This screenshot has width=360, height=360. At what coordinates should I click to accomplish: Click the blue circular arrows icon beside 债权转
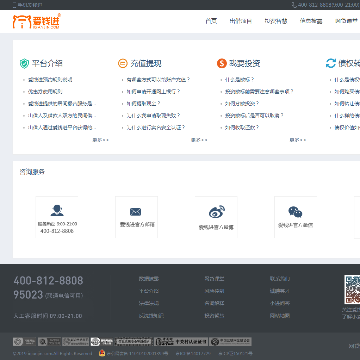point(331,63)
